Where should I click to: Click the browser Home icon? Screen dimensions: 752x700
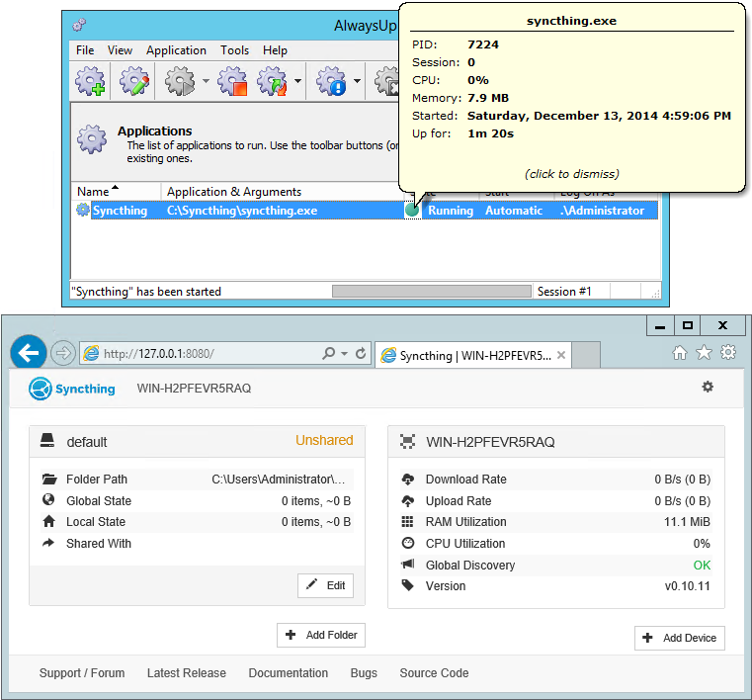point(680,353)
